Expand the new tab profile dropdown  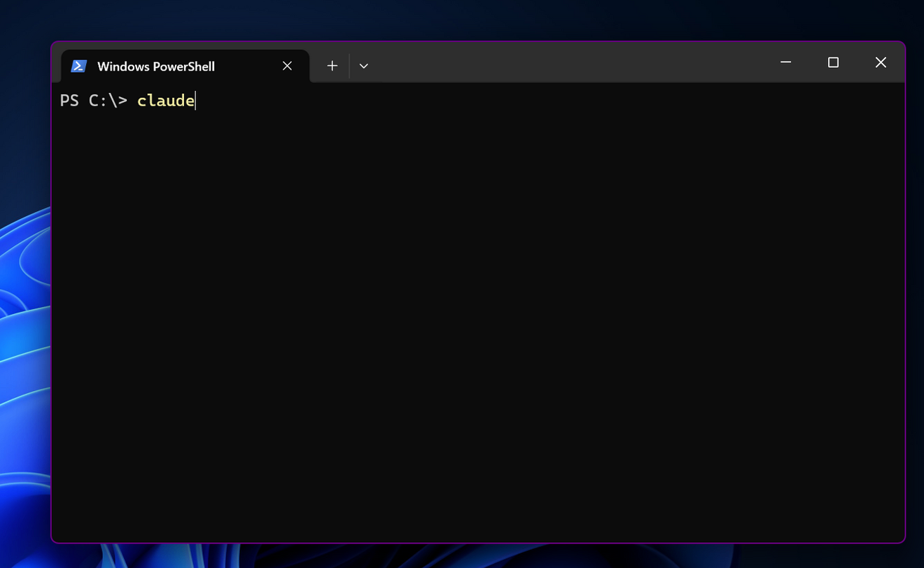pyautogui.click(x=363, y=66)
